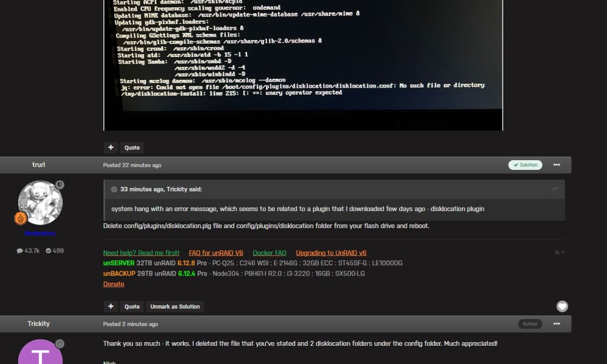607x364 pixels.
Task: Open Trickity's profile by username
Action: 38,324
